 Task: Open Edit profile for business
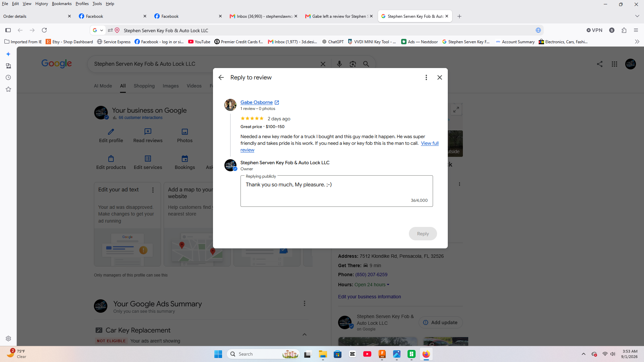pyautogui.click(x=111, y=136)
